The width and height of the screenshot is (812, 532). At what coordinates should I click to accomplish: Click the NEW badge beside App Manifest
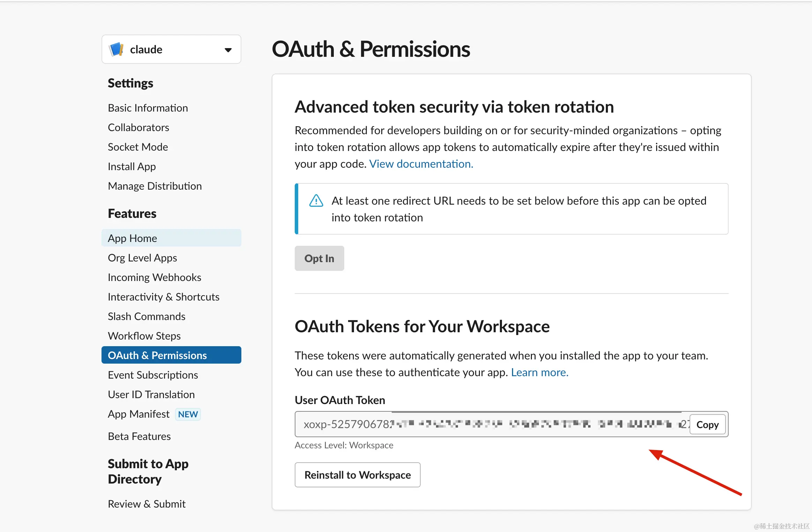pyautogui.click(x=188, y=414)
